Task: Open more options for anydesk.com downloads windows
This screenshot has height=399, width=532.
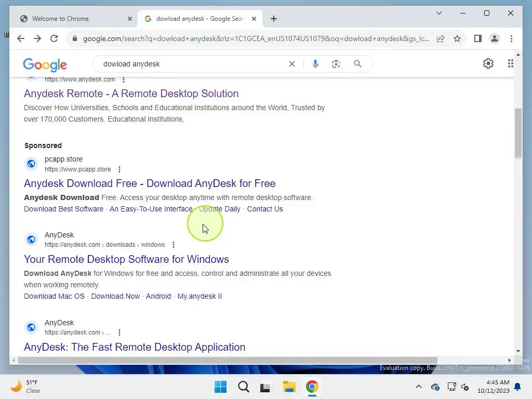Action: (x=174, y=245)
